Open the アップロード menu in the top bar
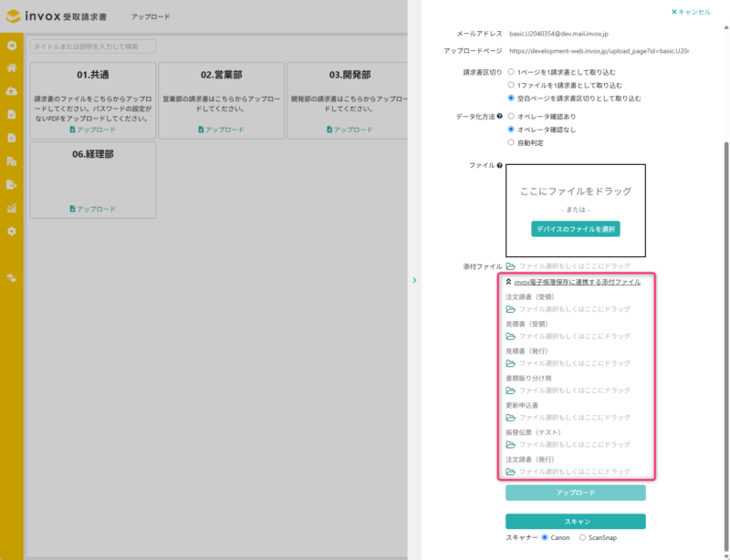 pyautogui.click(x=151, y=15)
